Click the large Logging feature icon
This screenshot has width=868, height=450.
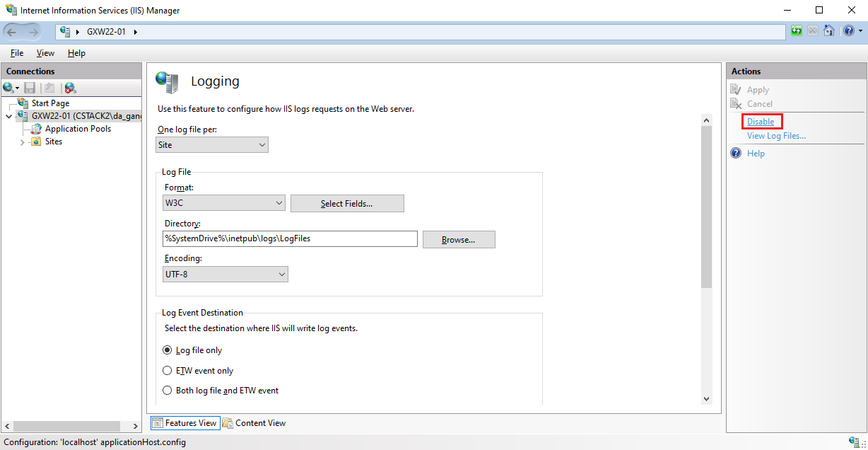168,82
